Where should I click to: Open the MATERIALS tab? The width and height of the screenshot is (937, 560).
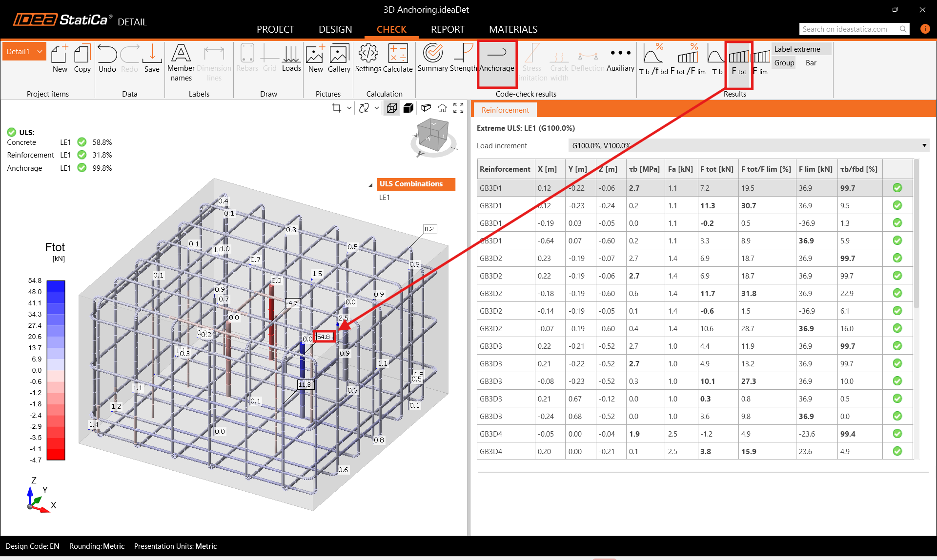click(x=513, y=29)
